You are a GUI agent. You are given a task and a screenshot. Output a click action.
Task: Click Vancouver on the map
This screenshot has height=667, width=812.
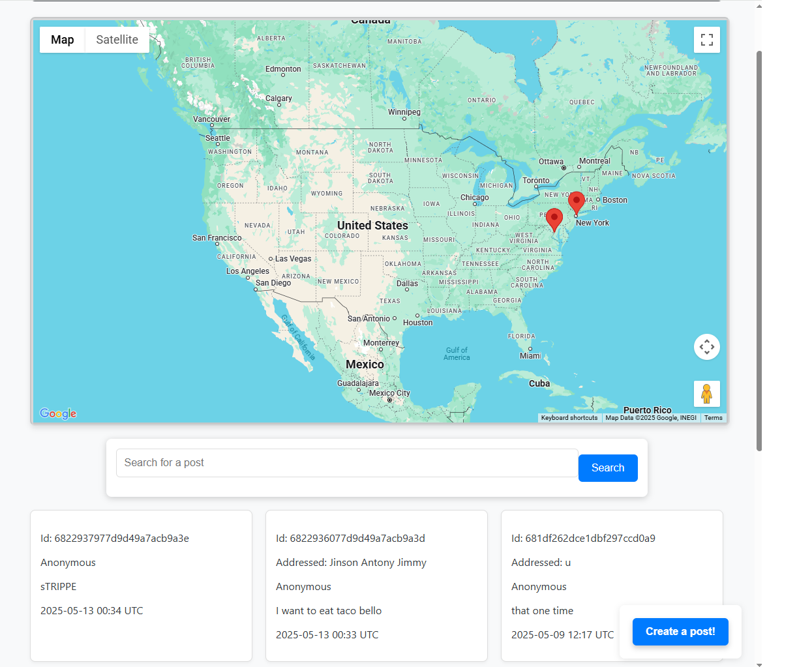[x=211, y=119]
